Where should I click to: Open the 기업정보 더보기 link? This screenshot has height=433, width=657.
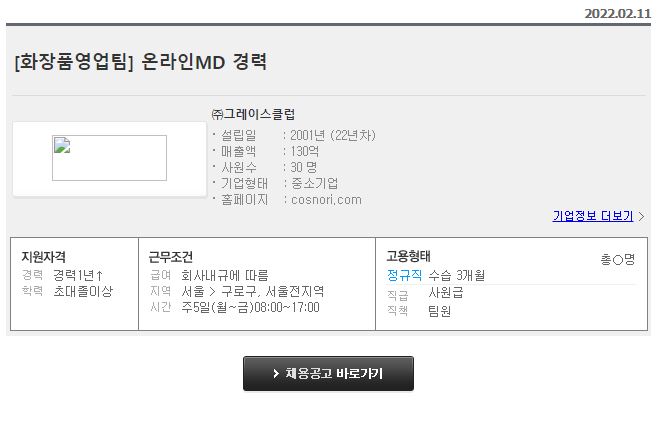coord(592,216)
